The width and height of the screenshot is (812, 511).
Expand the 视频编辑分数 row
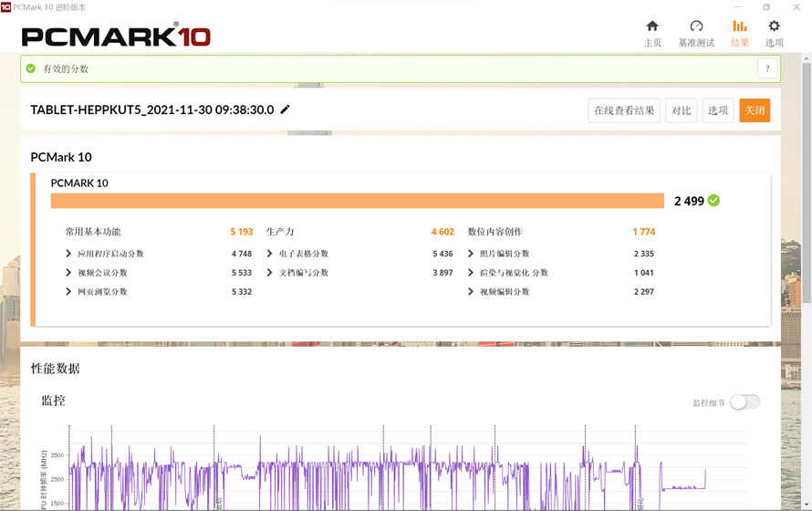pyautogui.click(x=470, y=291)
